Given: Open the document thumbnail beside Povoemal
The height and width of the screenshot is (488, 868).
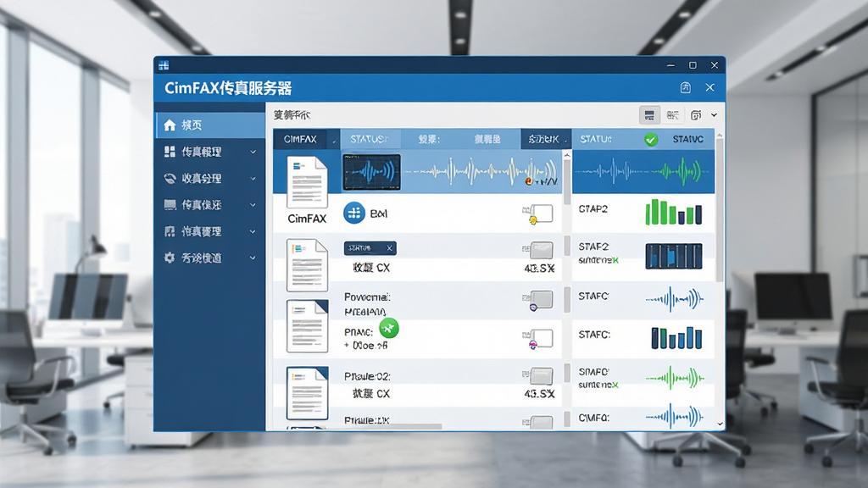Looking at the screenshot, I should [x=307, y=326].
